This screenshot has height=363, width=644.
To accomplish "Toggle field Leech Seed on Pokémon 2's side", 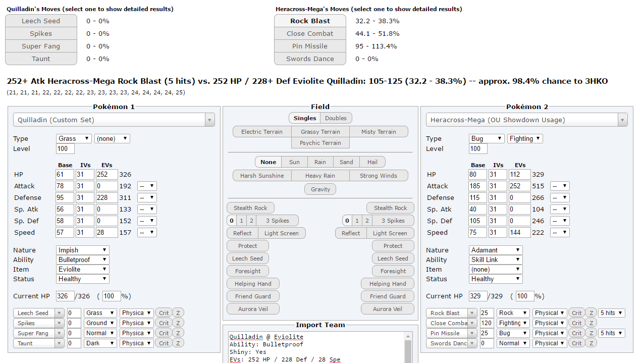I will pos(393,258).
